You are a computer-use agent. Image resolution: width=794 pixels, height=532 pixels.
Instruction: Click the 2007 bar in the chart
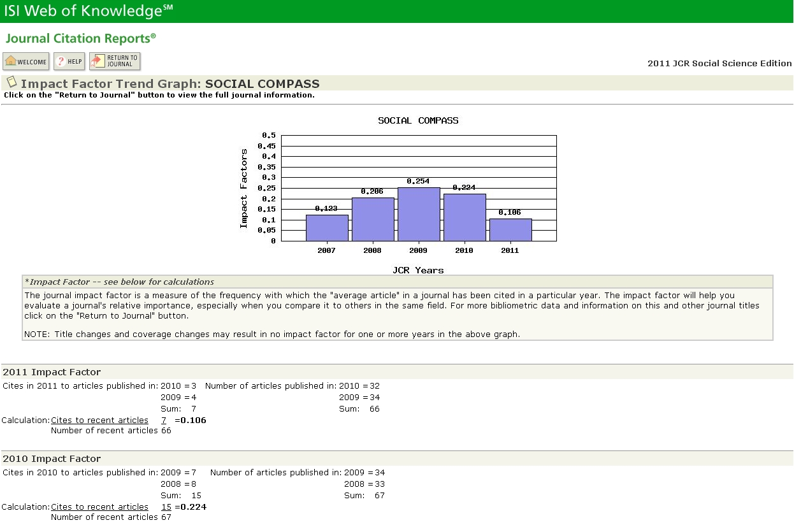tap(327, 228)
